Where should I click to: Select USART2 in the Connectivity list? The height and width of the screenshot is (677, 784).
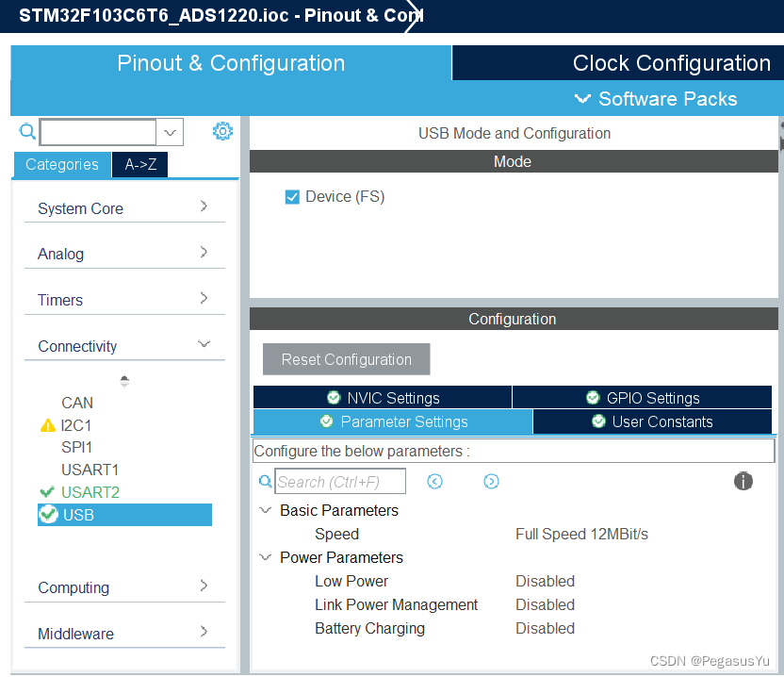click(x=90, y=492)
